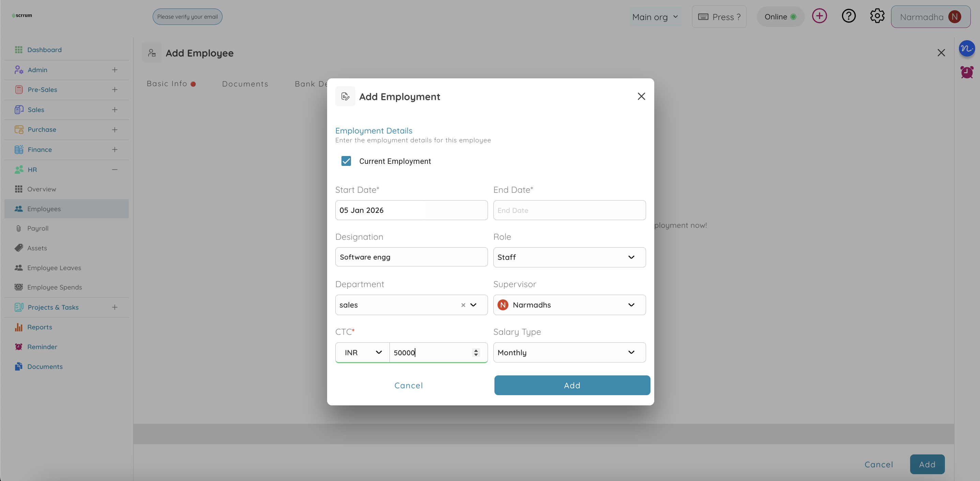Screen dimensions: 980x481
Task: Open Employee Spends page
Action: click(x=55, y=287)
